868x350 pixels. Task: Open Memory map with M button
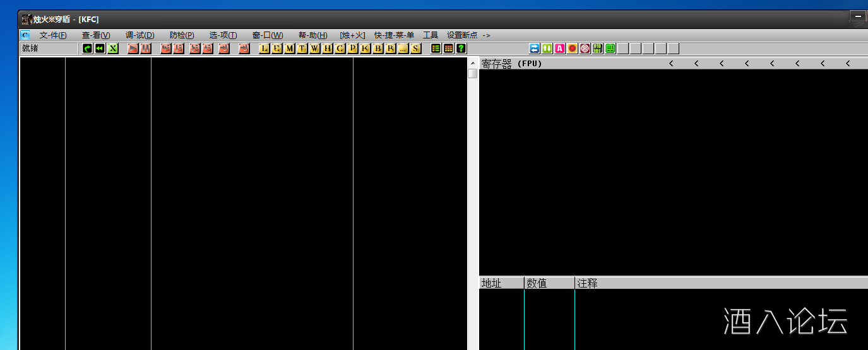[x=290, y=49]
